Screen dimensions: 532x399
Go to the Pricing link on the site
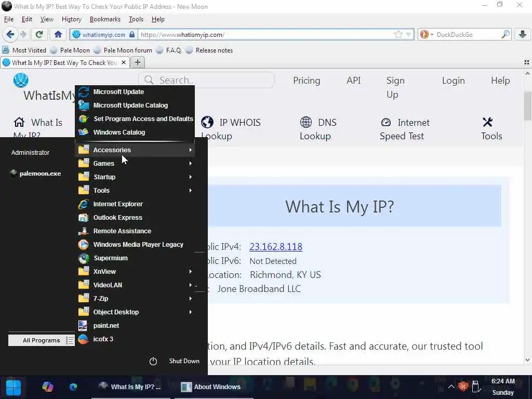307,81
